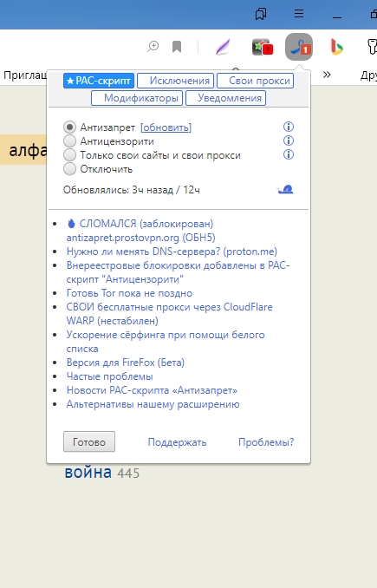Click the info icon beside Антицензорити
The image size is (377, 588).
click(289, 140)
